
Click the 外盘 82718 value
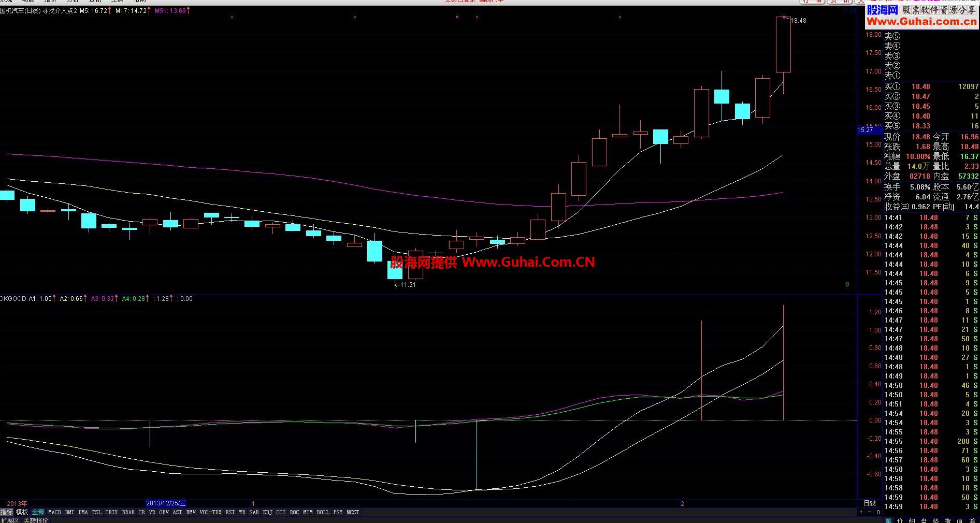(x=920, y=177)
